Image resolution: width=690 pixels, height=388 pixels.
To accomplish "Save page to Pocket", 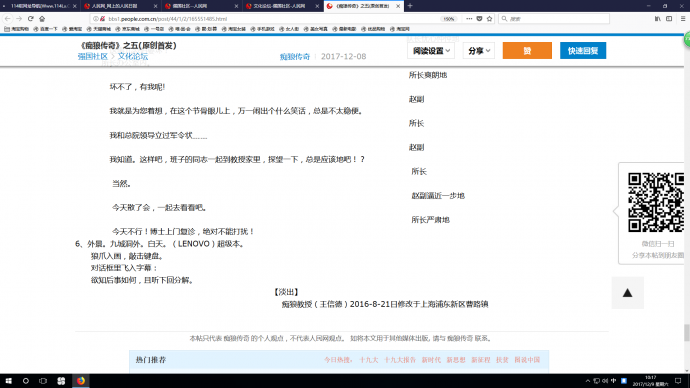I will pos(479,19).
